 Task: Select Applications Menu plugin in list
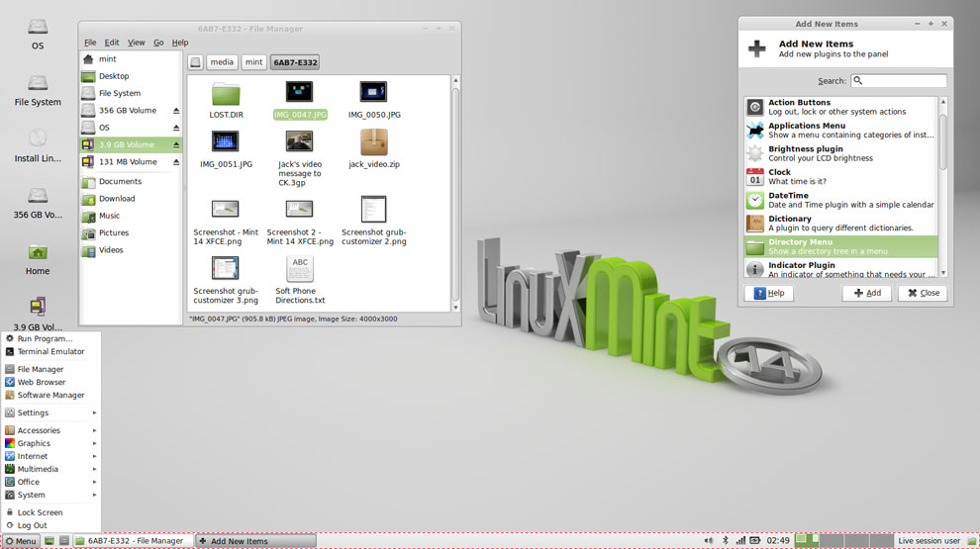tap(841, 130)
